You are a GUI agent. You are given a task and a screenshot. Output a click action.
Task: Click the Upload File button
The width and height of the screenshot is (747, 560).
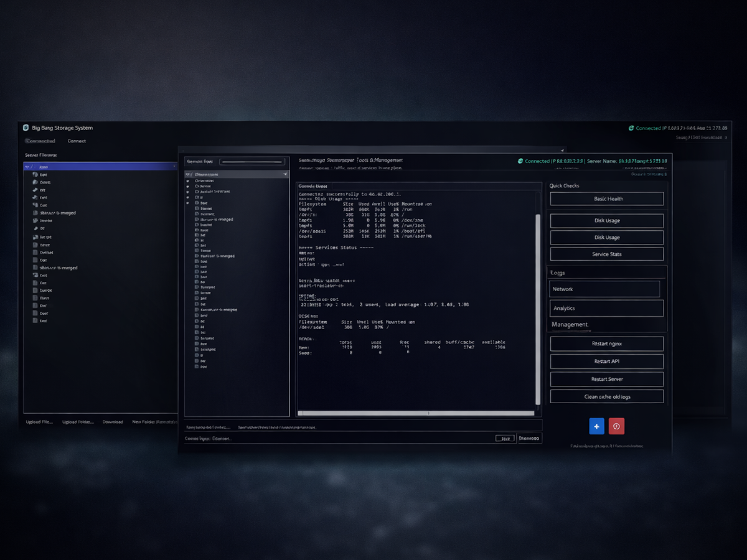pyautogui.click(x=39, y=422)
